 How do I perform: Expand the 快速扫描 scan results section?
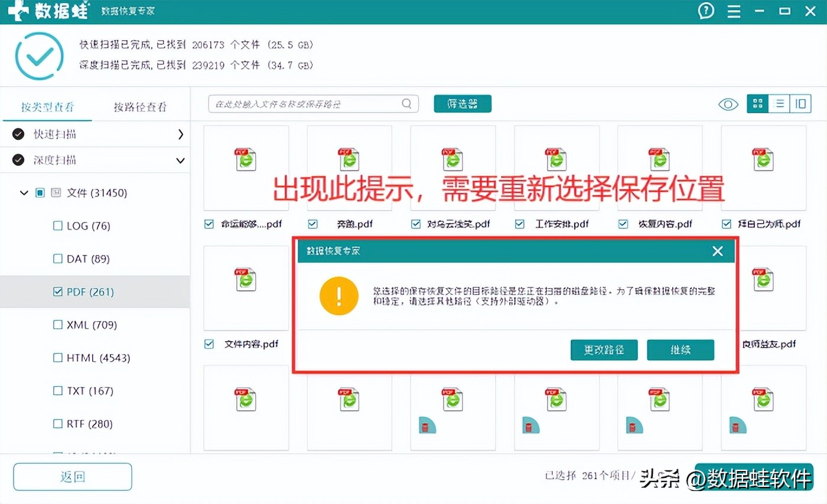coord(182,134)
